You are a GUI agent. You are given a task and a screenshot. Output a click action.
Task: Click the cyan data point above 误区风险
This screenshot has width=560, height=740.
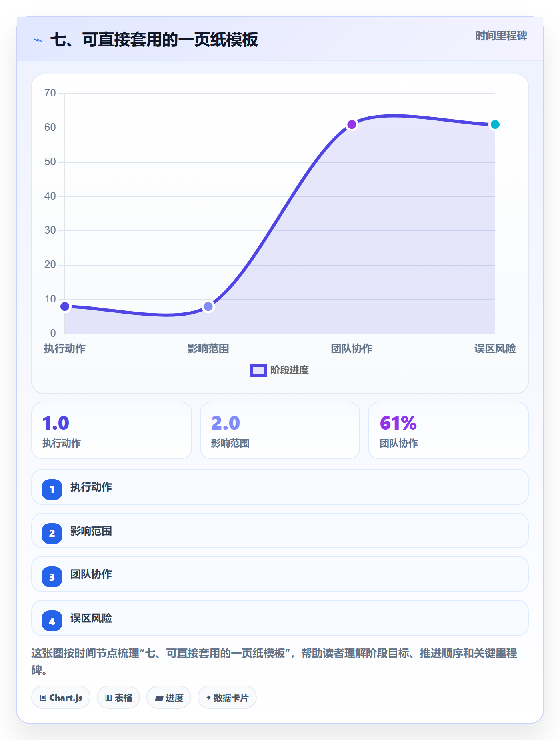point(495,125)
